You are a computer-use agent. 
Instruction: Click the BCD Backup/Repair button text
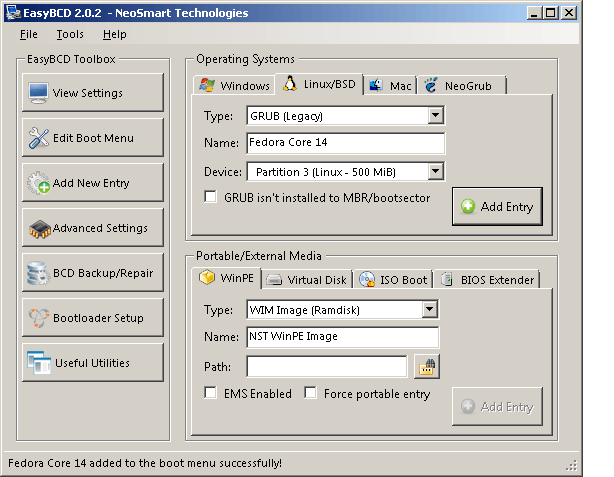click(103, 273)
